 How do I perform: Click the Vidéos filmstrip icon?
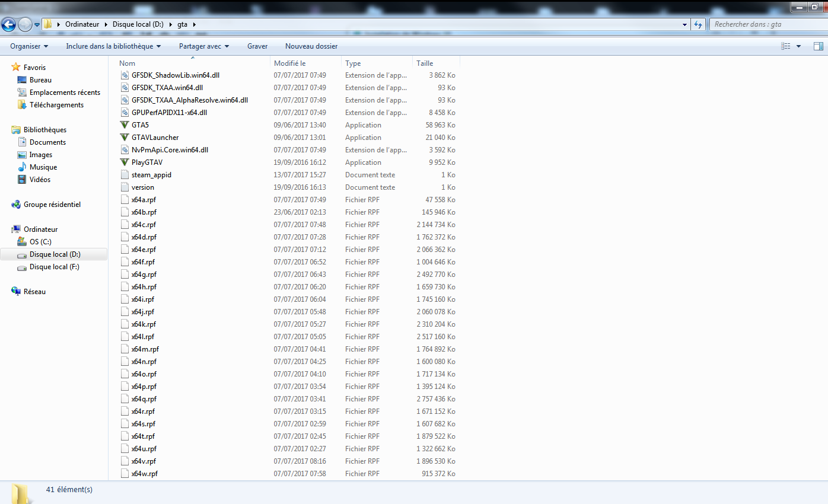click(x=22, y=180)
